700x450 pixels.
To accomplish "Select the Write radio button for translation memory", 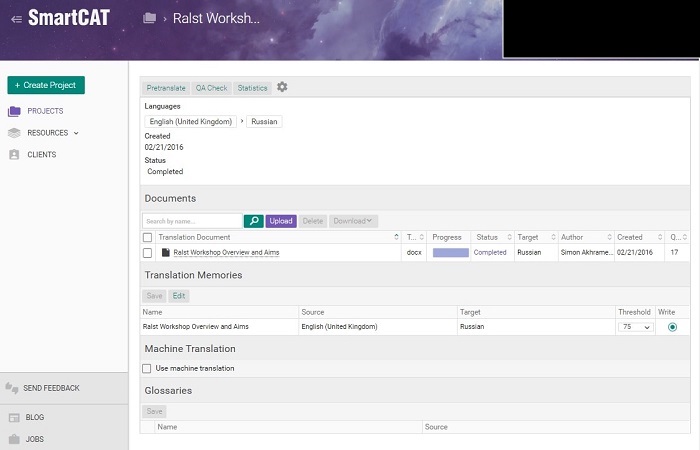I will tap(672, 327).
